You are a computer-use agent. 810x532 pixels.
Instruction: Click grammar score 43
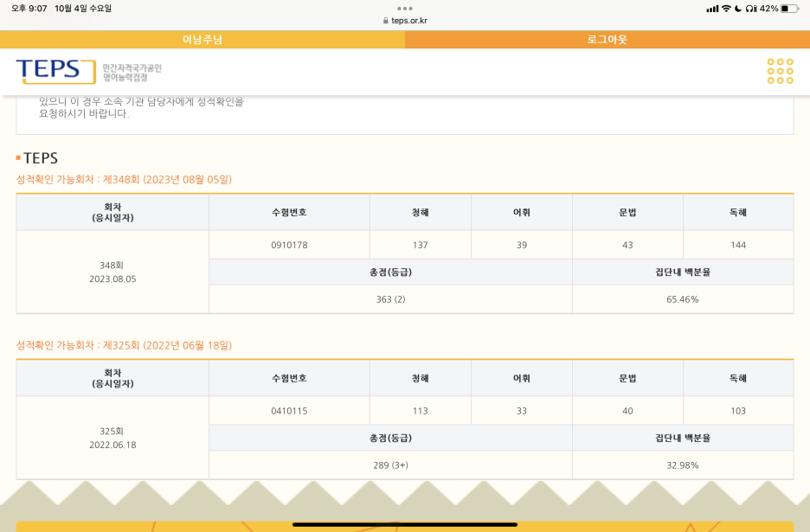[627, 245]
